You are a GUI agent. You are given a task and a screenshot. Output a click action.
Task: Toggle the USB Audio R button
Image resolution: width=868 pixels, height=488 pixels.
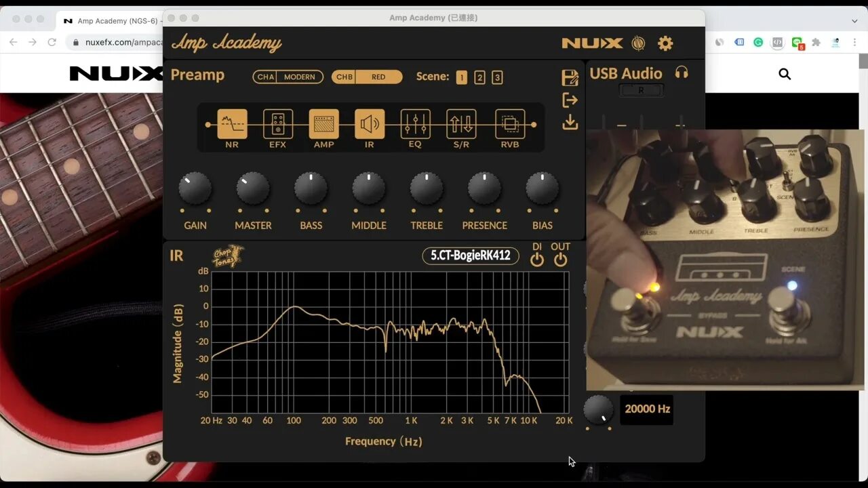641,90
